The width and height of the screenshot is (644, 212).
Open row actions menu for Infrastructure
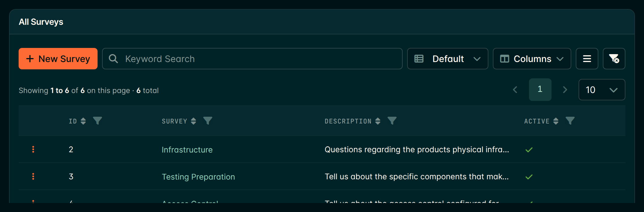(33, 149)
